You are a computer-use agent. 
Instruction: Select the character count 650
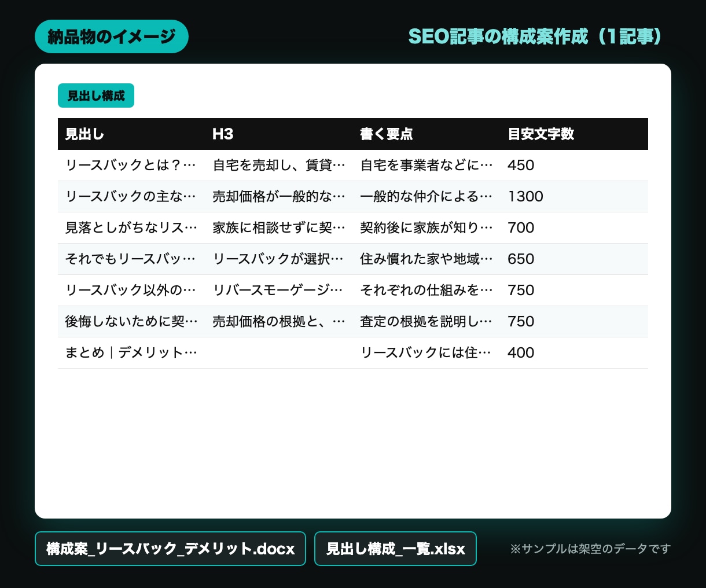click(x=521, y=259)
